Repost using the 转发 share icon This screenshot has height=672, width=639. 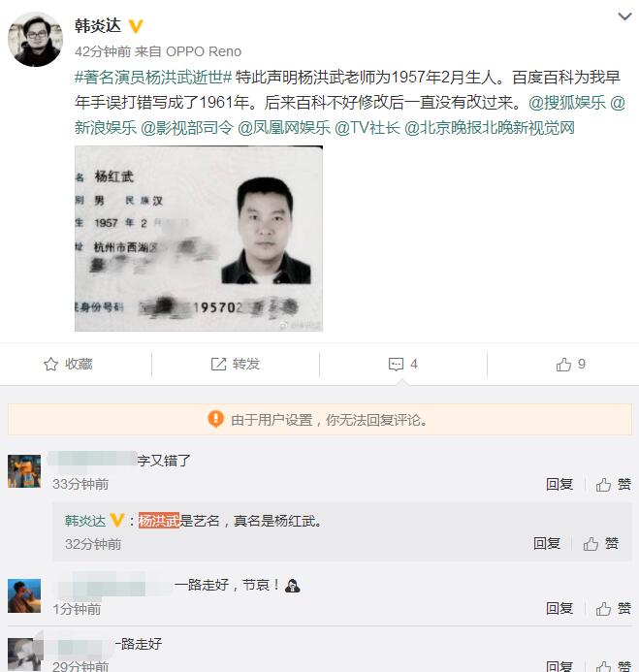tap(236, 364)
